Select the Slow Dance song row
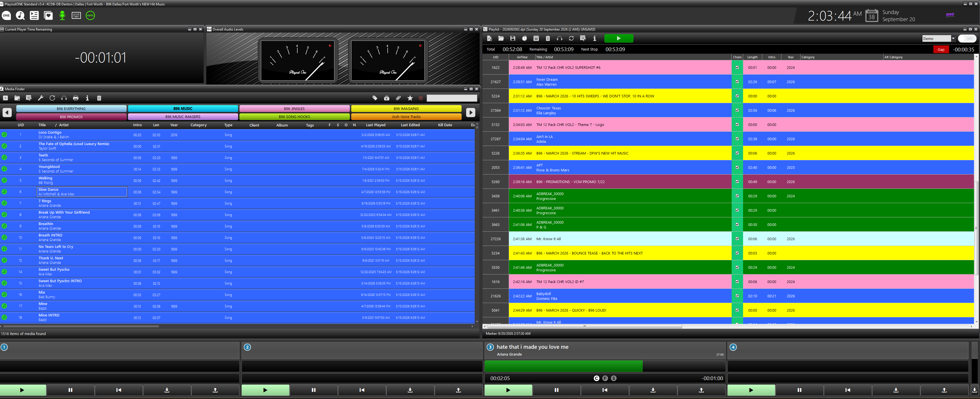This screenshot has width=980, height=399. pyautogui.click(x=237, y=192)
